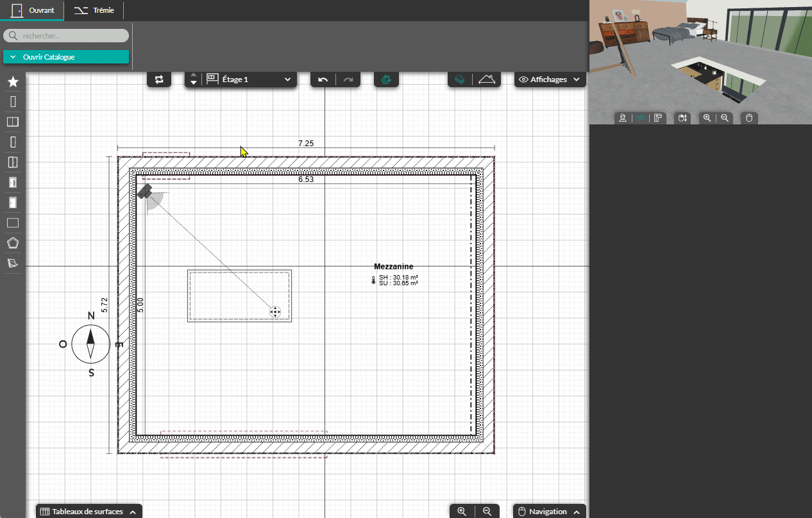Go down one floor with stepper arrow
This screenshot has width=812, height=518.
194,83
